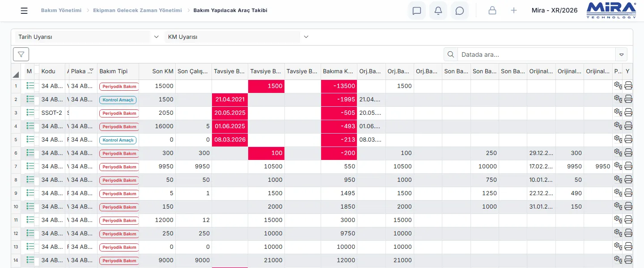
Task: Click the magnifier search icon
Action: click(450, 54)
